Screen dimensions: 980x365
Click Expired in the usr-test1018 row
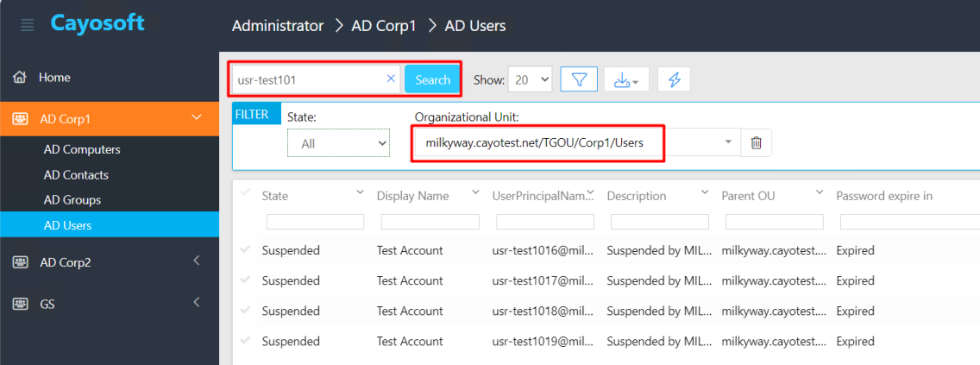click(855, 311)
